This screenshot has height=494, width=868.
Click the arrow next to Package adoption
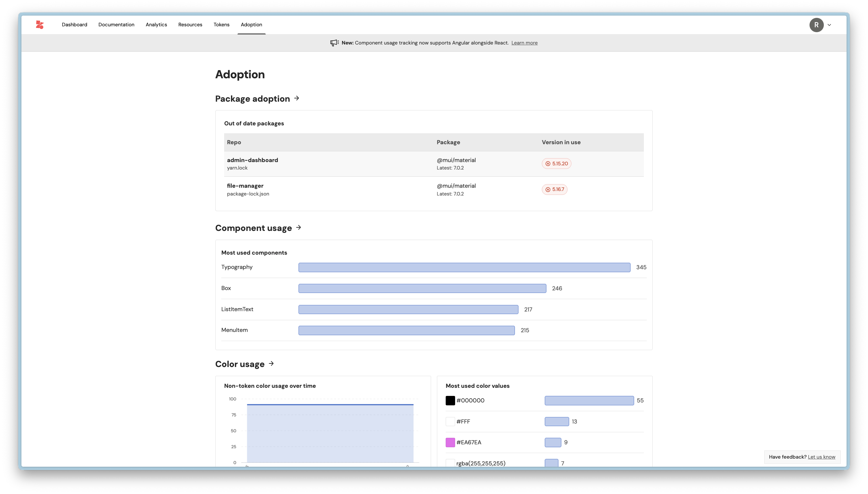tap(297, 98)
